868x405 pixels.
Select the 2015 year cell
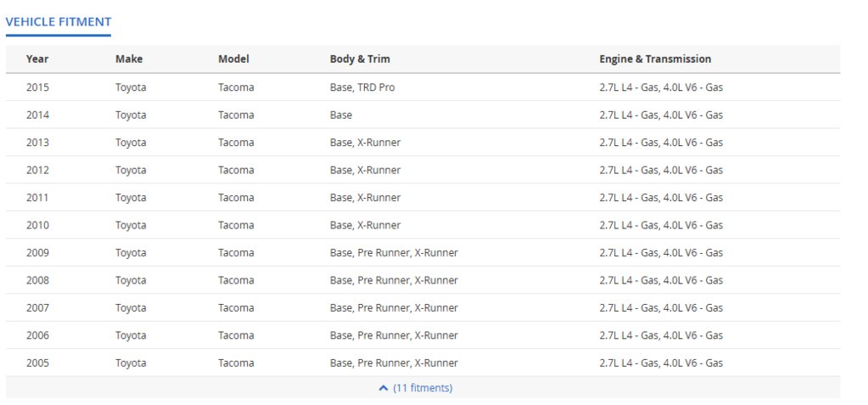(x=37, y=87)
